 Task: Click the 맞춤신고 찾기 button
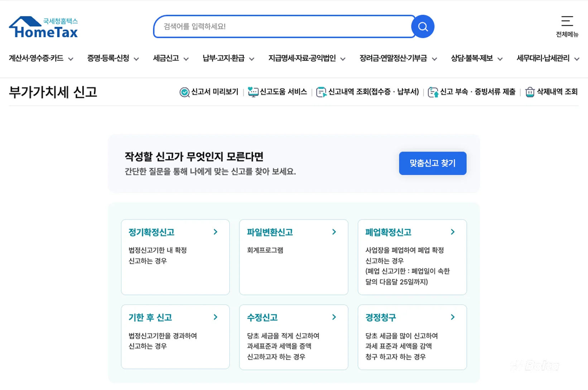(x=432, y=163)
